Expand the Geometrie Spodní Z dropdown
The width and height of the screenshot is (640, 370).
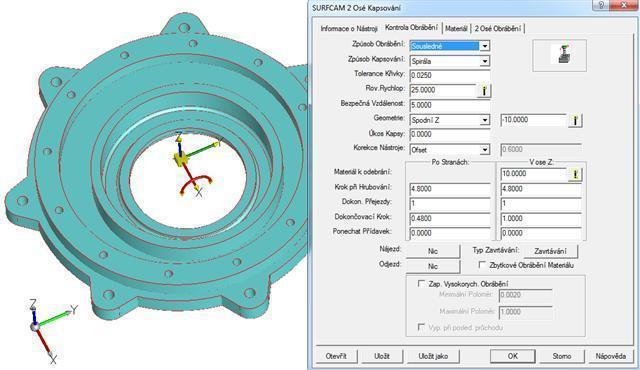484,120
